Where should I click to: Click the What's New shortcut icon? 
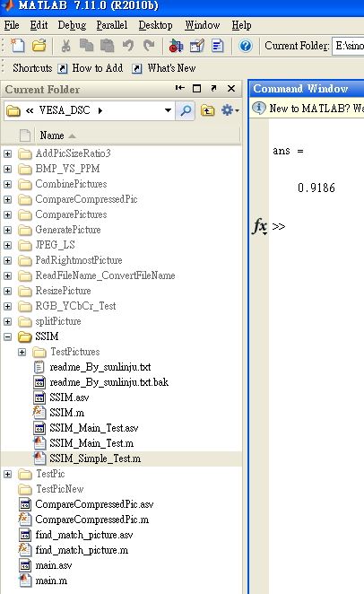[x=137, y=68]
